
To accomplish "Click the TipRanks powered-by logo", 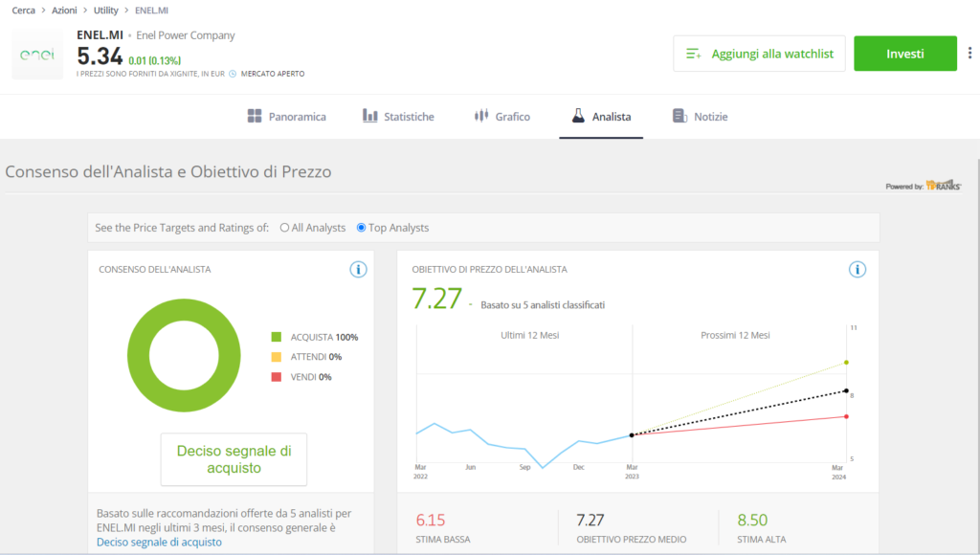I will (943, 185).
